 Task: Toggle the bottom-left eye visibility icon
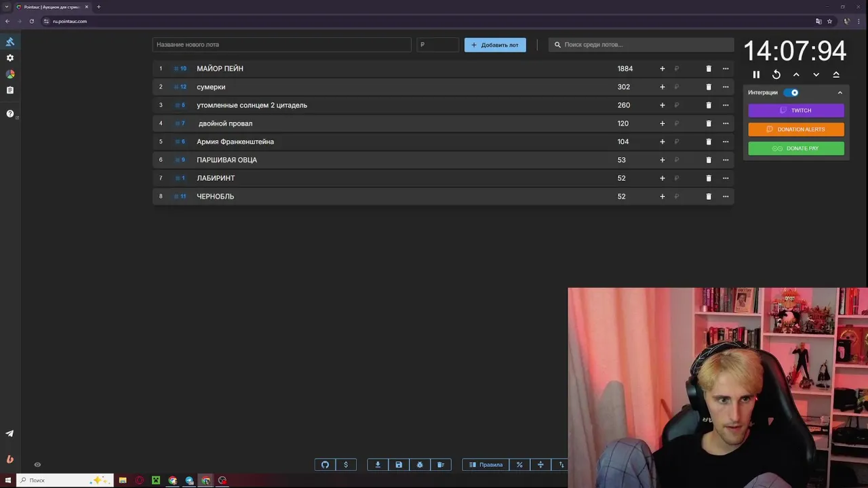pyautogui.click(x=37, y=465)
